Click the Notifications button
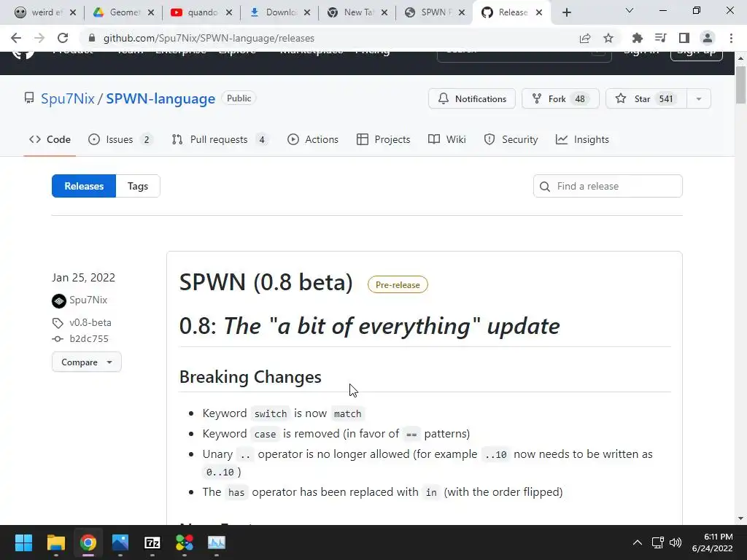747x560 pixels. point(472,98)
